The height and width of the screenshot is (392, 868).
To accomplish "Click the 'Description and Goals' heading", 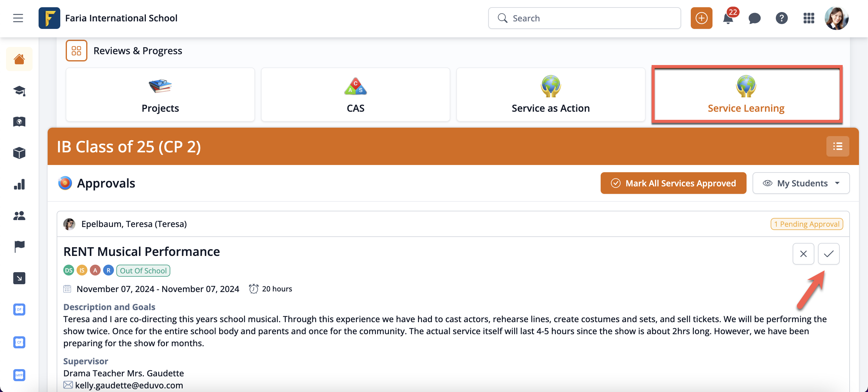I will coord(109,307).
